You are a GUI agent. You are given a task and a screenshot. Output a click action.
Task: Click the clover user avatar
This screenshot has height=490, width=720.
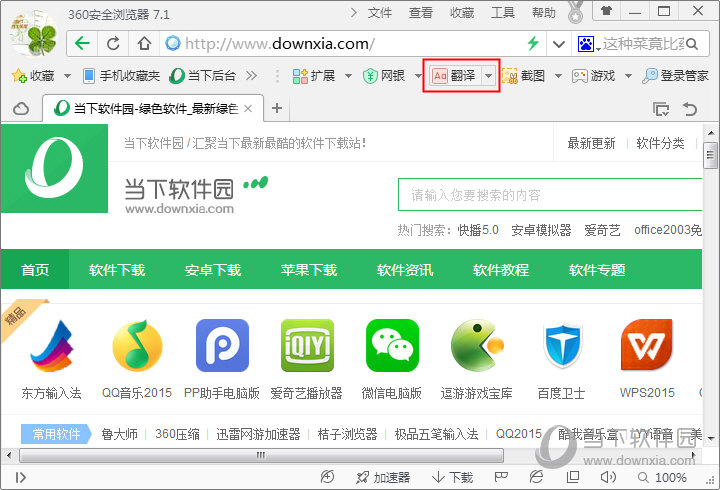(35, 33)
